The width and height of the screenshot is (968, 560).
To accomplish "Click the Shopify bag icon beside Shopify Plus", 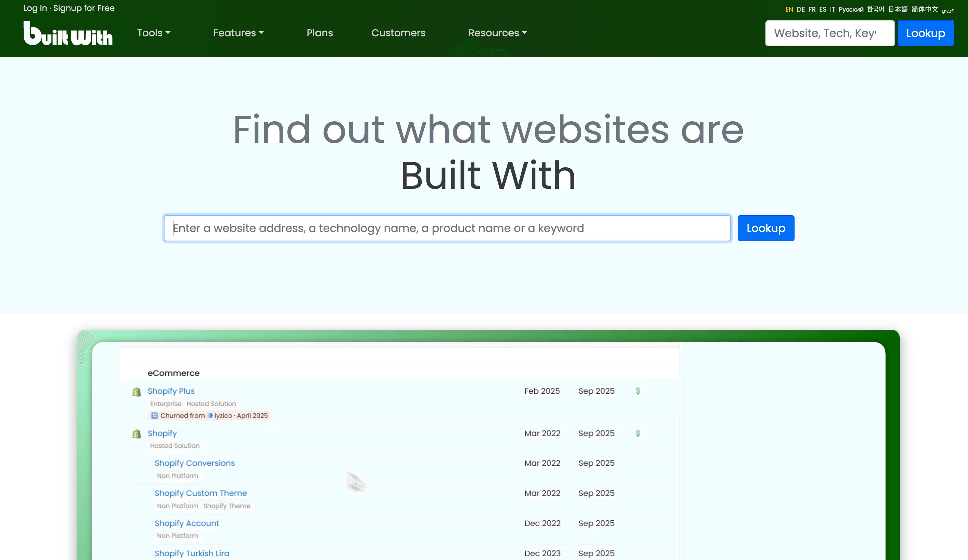I will click(137, 391).
